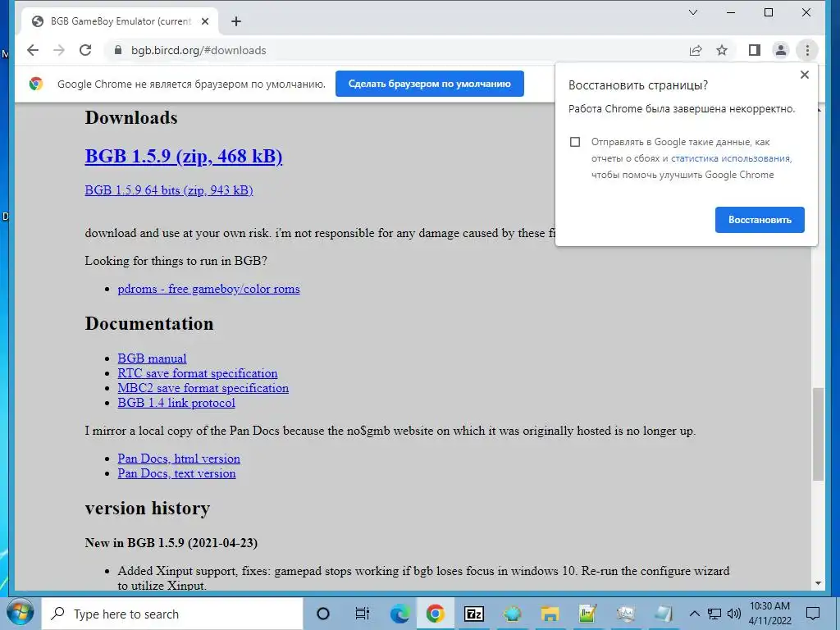
Task: Open the tab search chevron
Action: (x=692, y=12)
